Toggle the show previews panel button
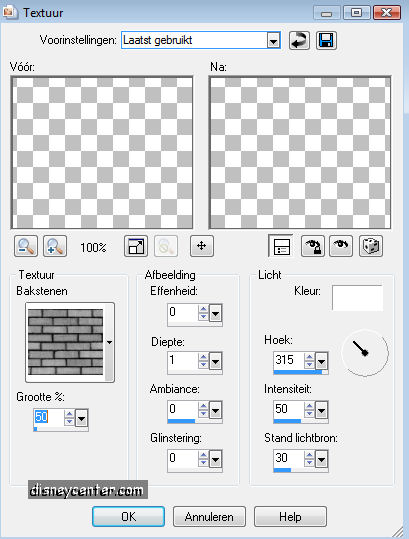 tap(281, 246)
